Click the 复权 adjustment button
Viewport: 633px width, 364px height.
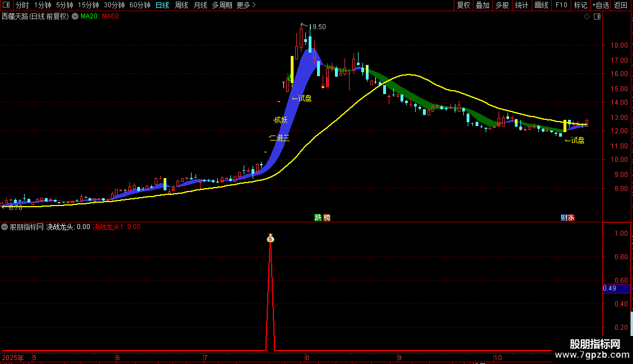(x=463, y=5)
